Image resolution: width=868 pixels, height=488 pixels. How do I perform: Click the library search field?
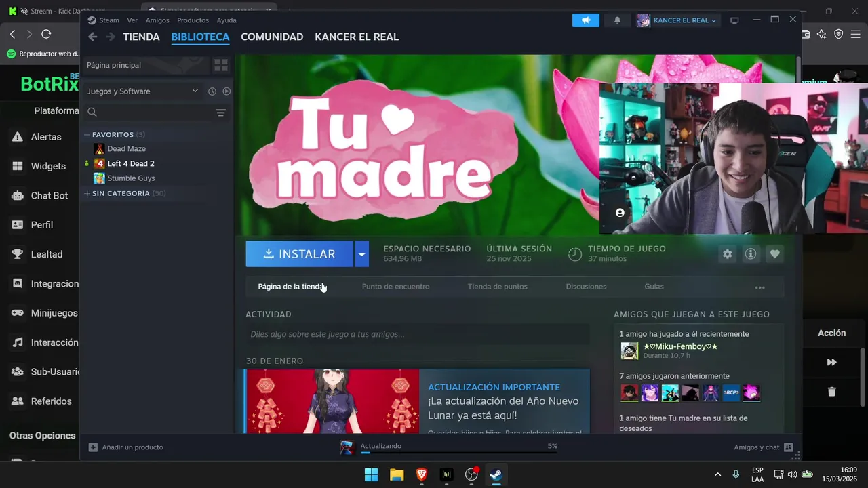[149, 113]
